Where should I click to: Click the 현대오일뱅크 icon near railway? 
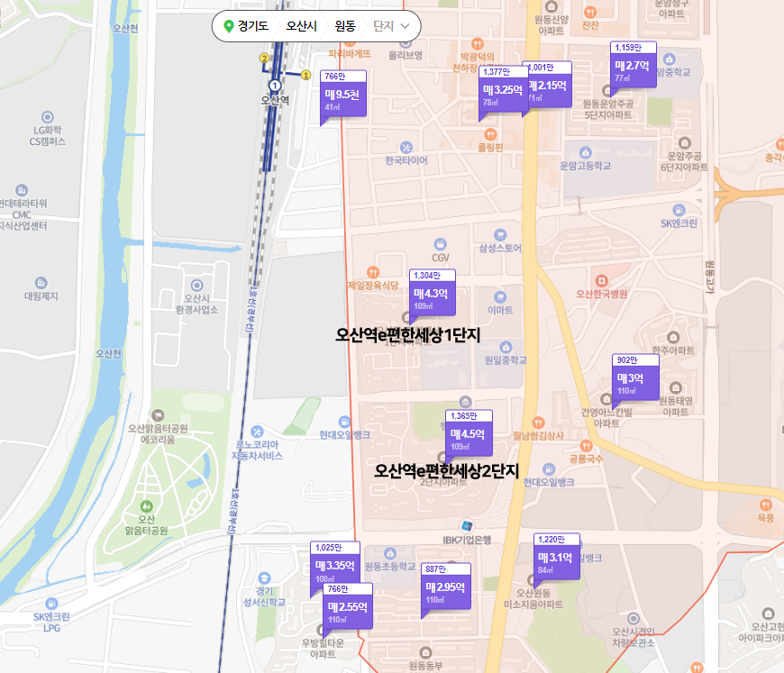pos(344,422)
